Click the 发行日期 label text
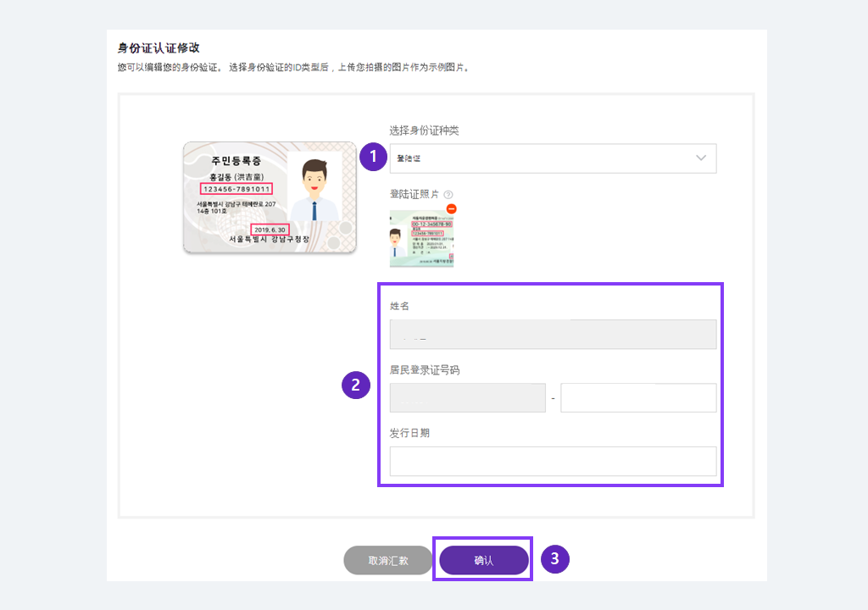The width and height of the screenshot is (868, 610). (409, 433)
